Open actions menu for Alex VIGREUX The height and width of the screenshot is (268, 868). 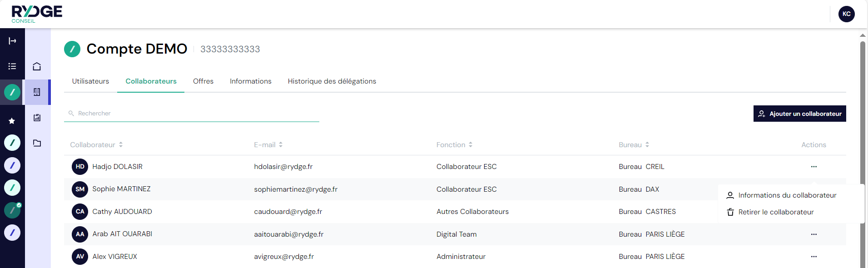pos(813,257)
